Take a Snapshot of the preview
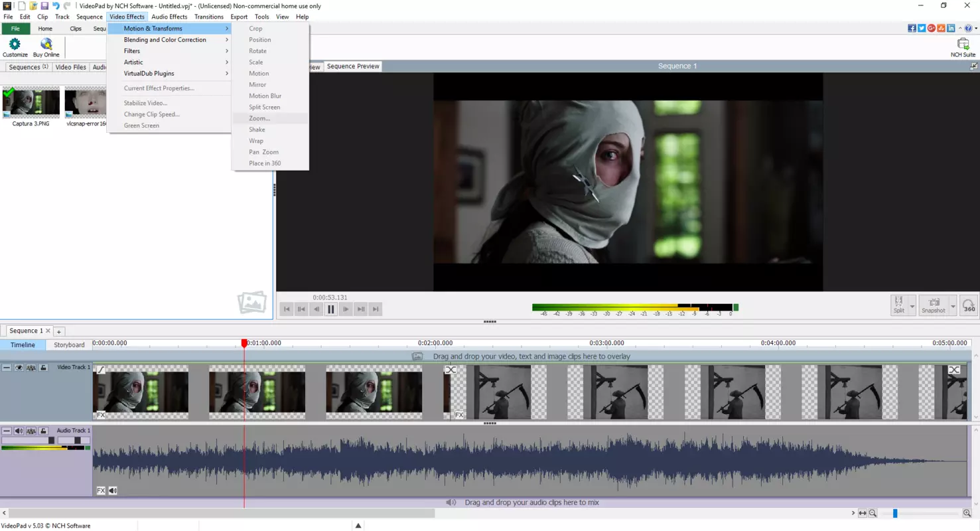 coord(933,305)
